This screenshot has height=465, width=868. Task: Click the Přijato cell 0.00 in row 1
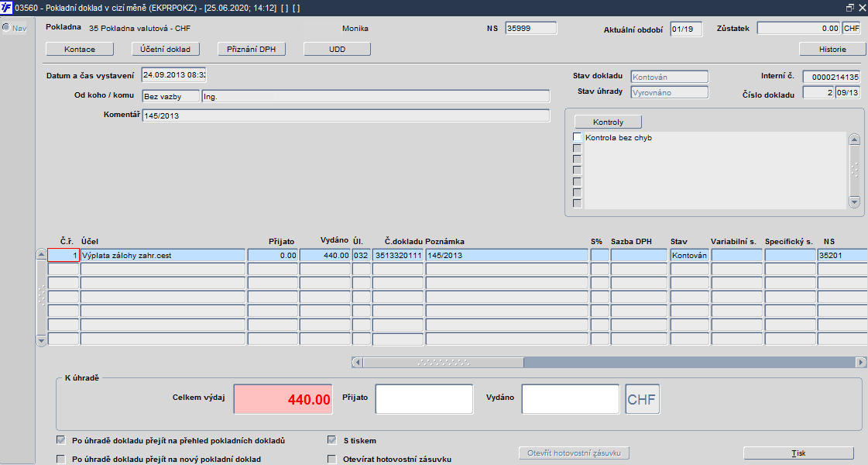[273, 255]
